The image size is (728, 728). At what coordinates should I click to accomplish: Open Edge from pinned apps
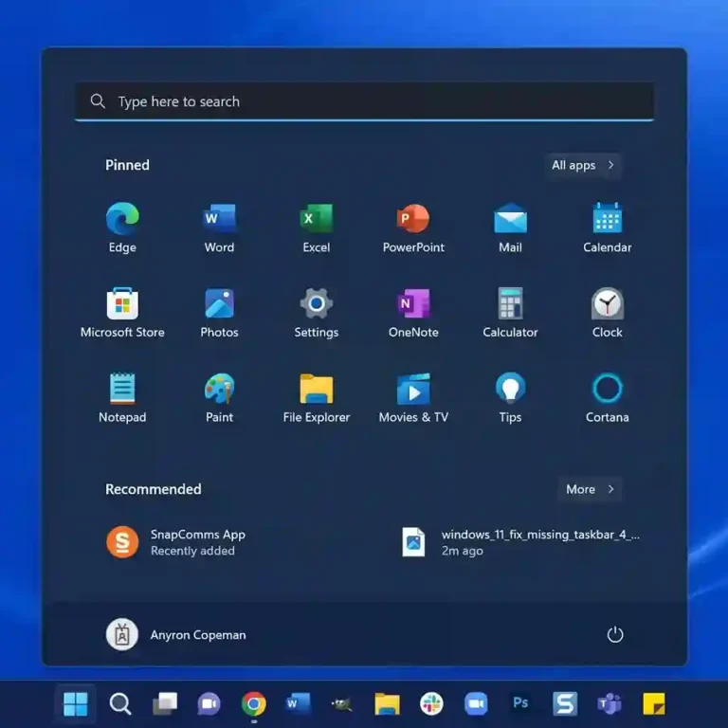pos(122,227)
